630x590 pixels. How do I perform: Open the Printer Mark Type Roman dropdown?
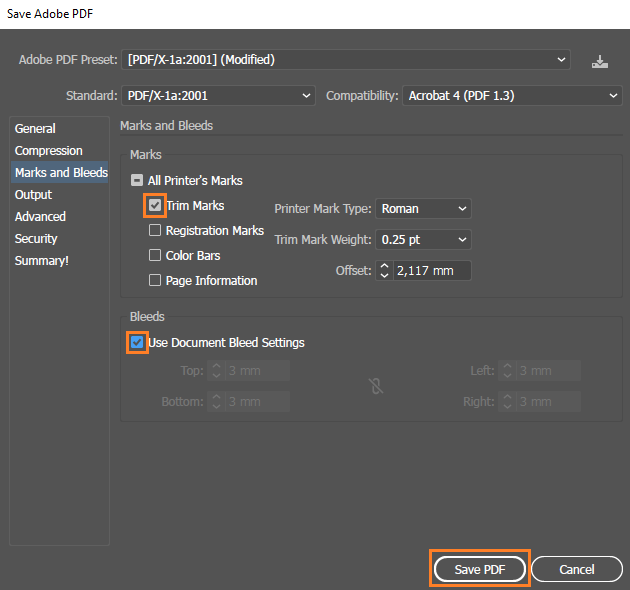tap(423, 209)
